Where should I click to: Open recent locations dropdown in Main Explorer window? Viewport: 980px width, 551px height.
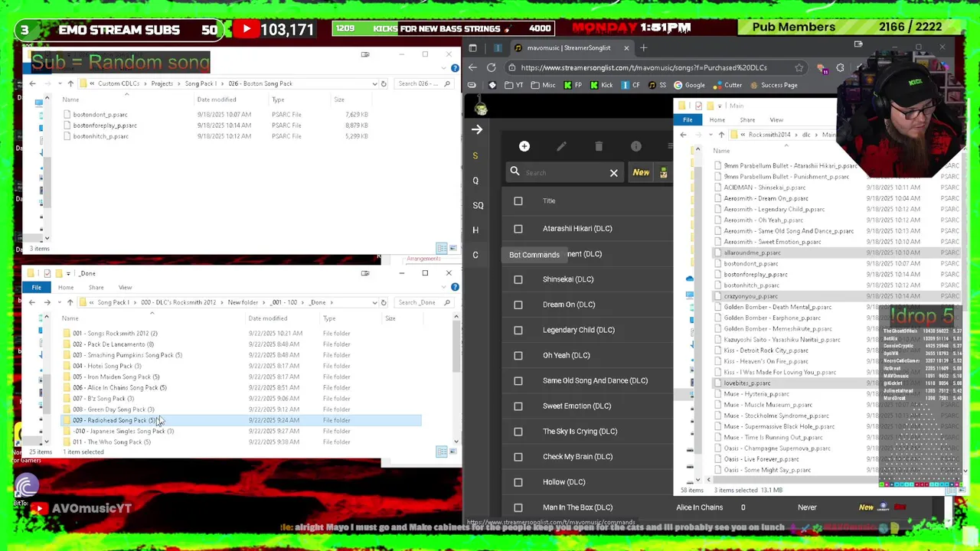pyautogui.click(x=709, y=135)
